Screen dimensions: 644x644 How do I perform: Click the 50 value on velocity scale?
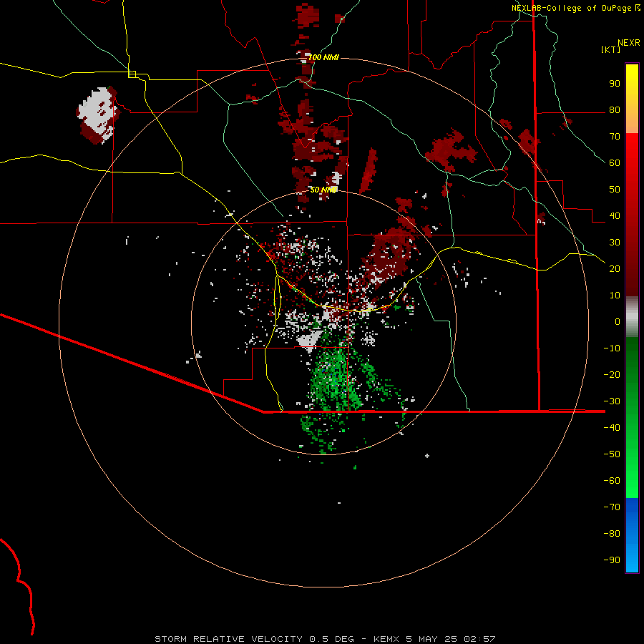(x=615, y=190)
